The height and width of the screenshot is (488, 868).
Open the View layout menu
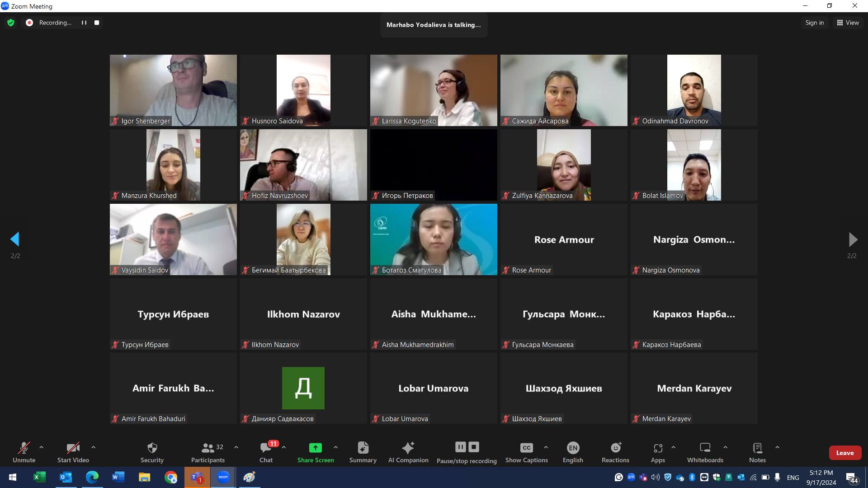pos(848,23)
